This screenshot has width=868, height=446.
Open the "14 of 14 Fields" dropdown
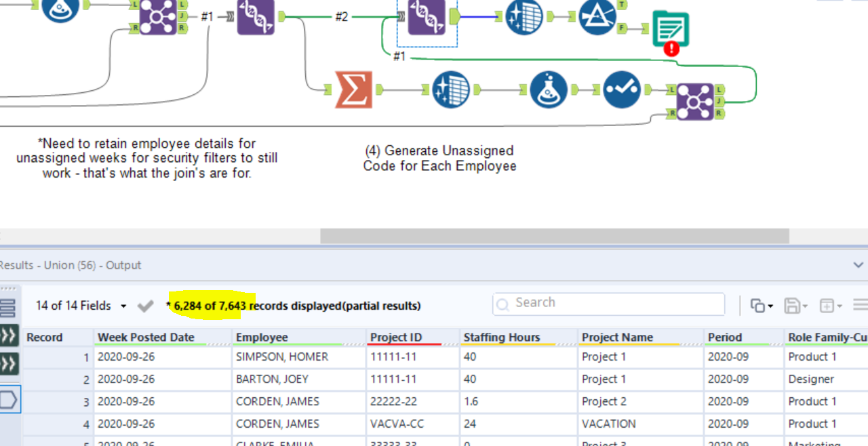tap(79, 306)
